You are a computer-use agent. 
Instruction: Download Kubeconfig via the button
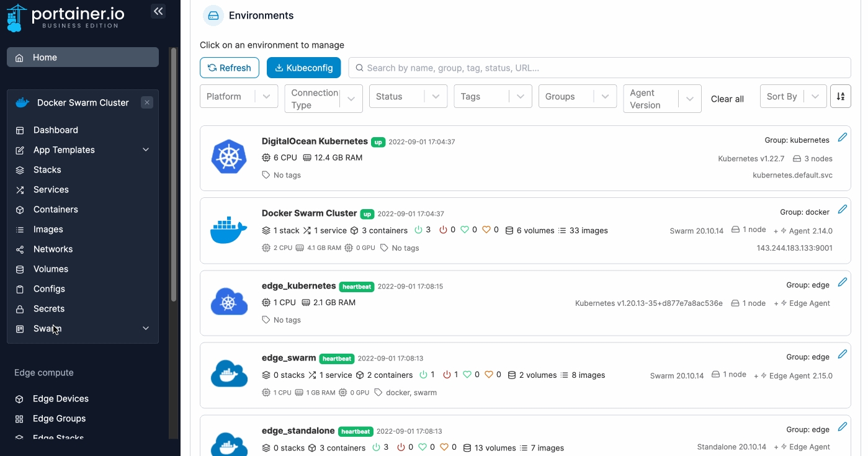coord(303,68)
